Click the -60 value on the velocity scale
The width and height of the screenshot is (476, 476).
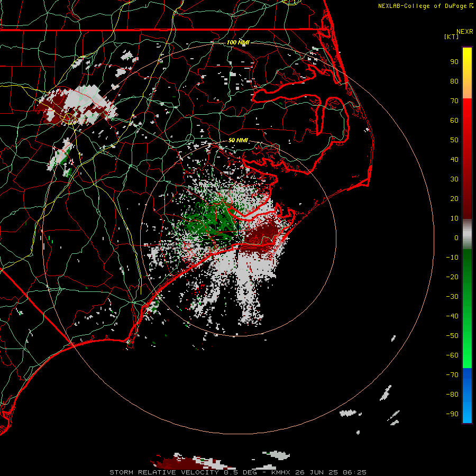[x=452, y=355]
